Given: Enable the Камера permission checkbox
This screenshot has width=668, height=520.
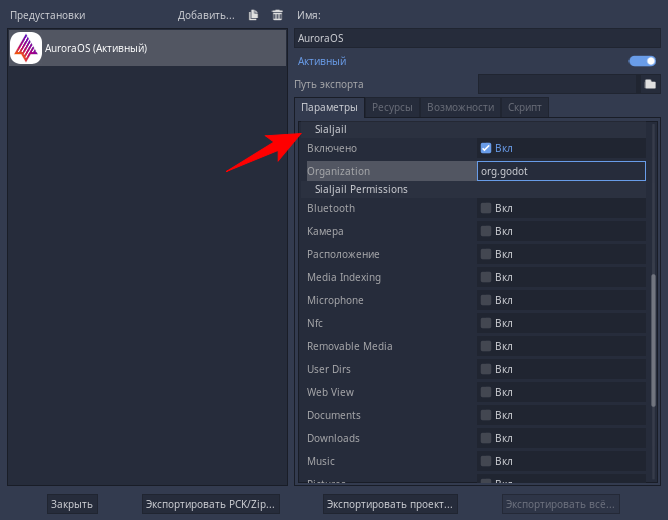Looking at the screenshot, I should (486, 231).
